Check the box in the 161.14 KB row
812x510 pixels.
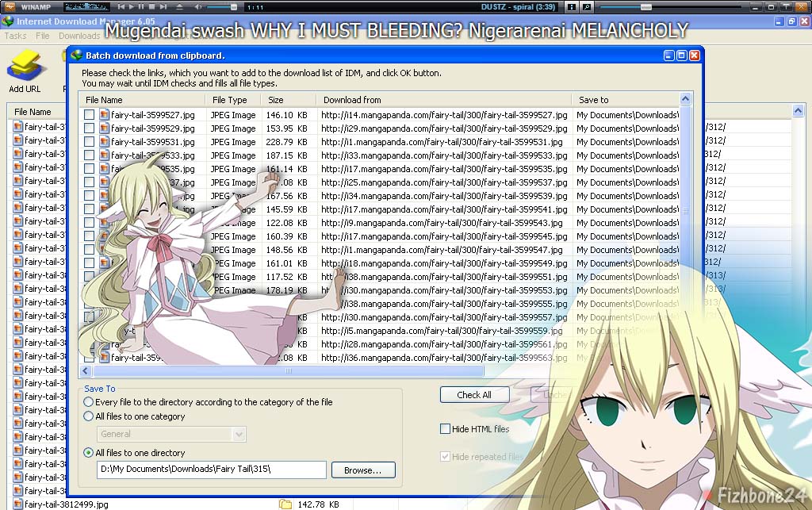(89, 169)
